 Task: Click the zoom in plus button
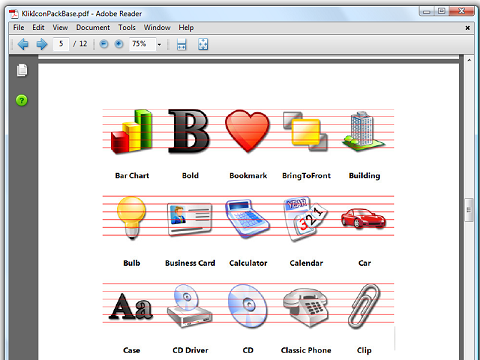119,44
